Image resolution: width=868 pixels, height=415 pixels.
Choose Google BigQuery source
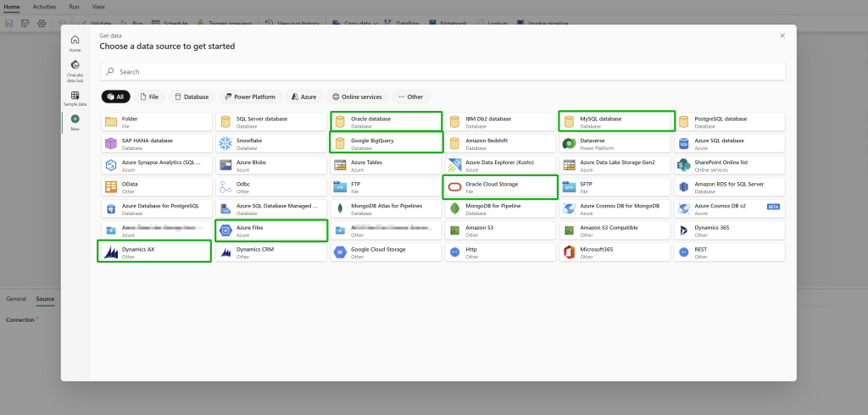387,144
